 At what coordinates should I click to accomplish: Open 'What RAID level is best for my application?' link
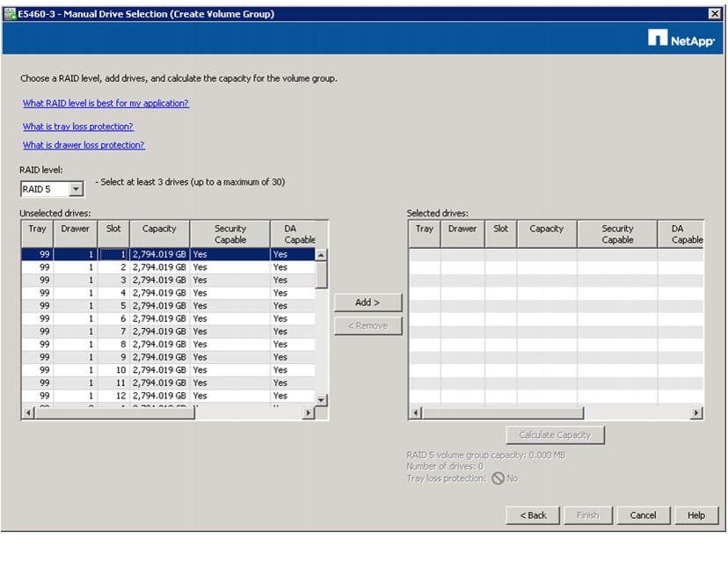(106, 103)
